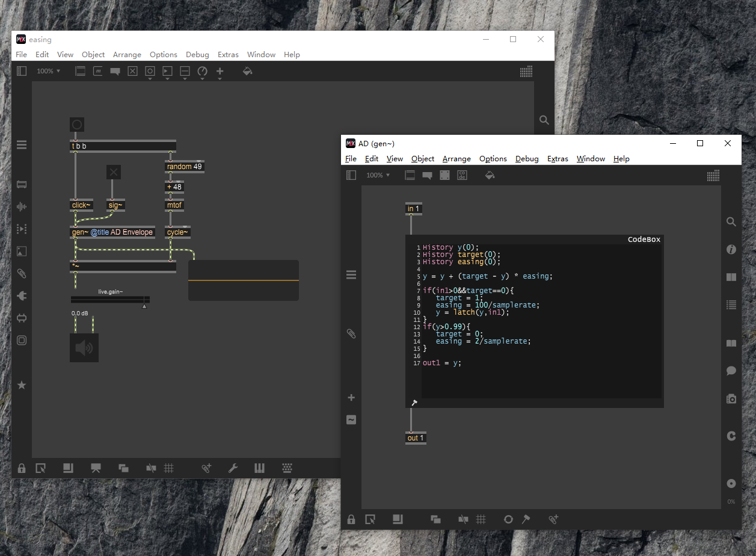Toggle the patcher lock in easing window
This screenshot has width=756, height=556.
click(22, 468)
